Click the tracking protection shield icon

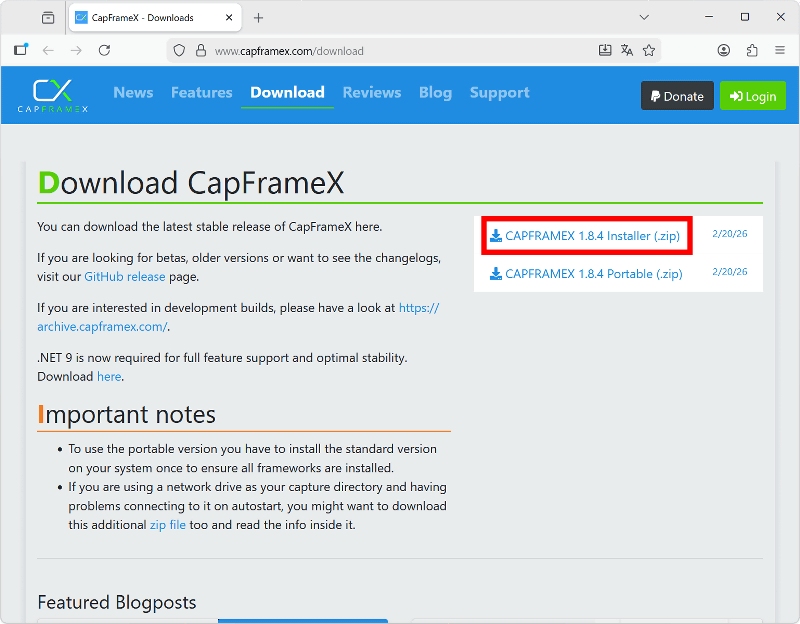179,50
